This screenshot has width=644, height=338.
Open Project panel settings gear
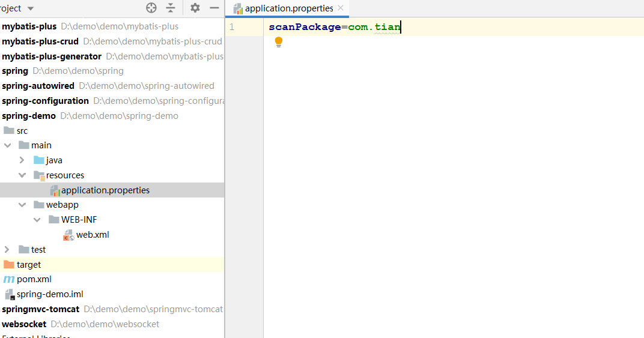195,8
